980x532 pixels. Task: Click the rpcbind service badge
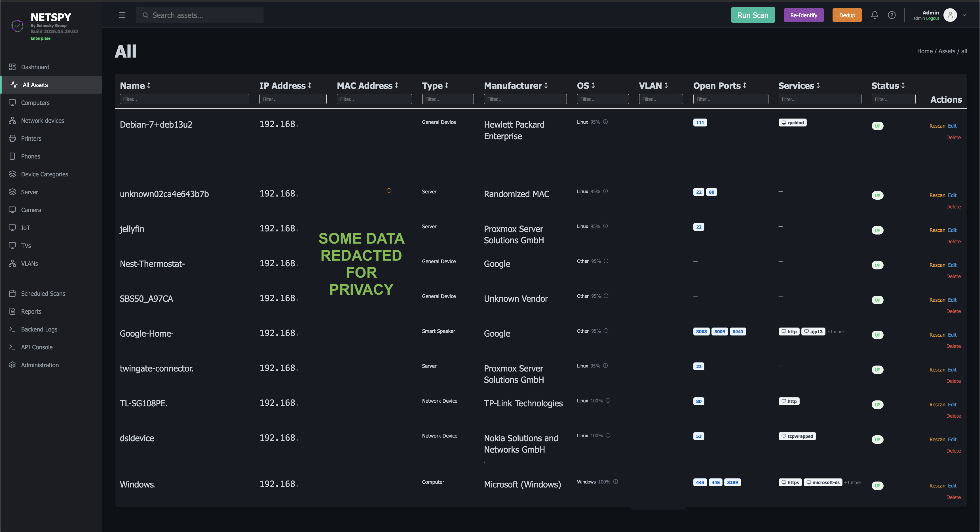pyautogui.click(x=793, y=123)
